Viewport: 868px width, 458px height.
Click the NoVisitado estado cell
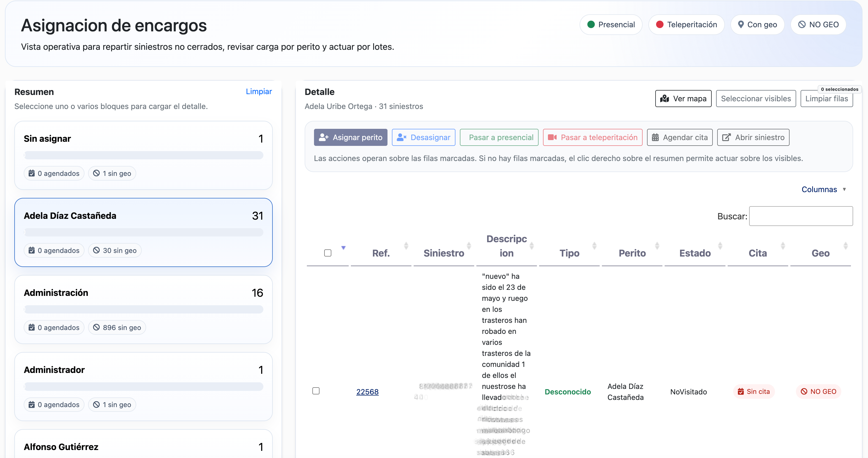point(688,392)
